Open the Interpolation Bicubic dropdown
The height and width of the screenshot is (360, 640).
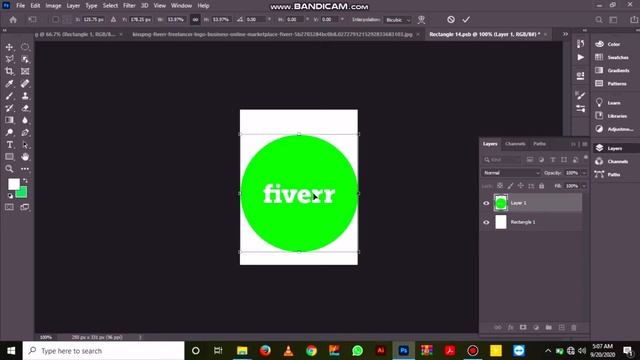click(x=398, y=20)
